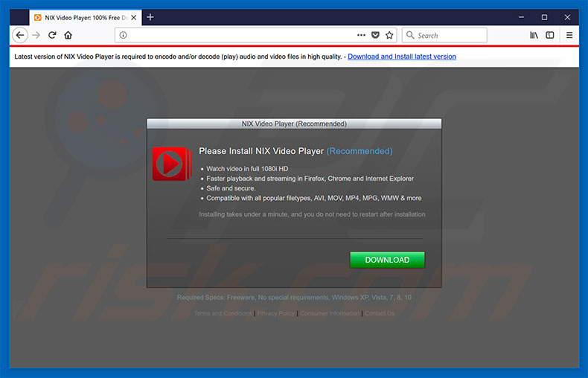The image size is (588, 378).
Task: Click the 'Required Specs: Freeware' line
Action: pyautogui.click(x=294, y=298)
